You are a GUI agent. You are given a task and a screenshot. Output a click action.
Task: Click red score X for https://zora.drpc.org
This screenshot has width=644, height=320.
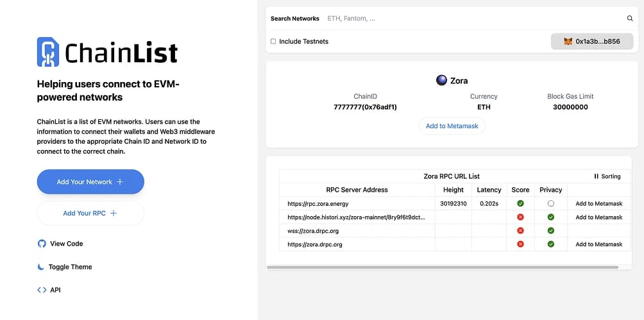tap(520, 244)
